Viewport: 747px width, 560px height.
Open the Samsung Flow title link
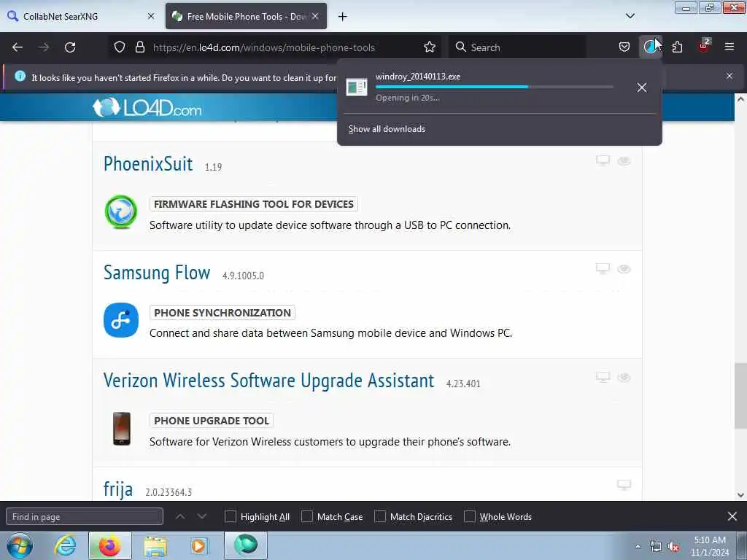157,273
